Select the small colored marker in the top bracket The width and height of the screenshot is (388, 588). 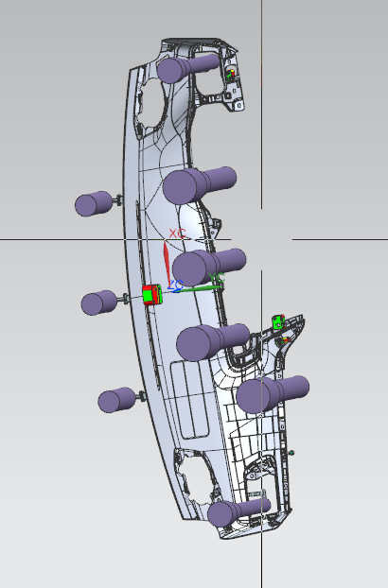231,74
